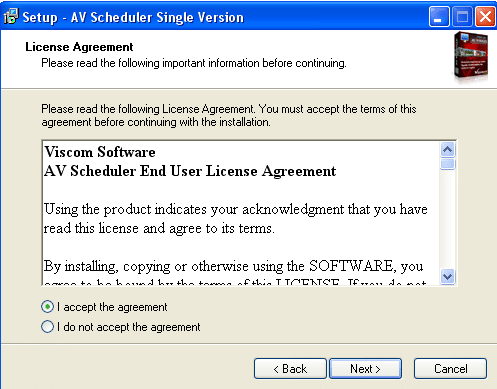Click the license scrollbar up arrow
The image size is (497, 389).
[447, 150]
